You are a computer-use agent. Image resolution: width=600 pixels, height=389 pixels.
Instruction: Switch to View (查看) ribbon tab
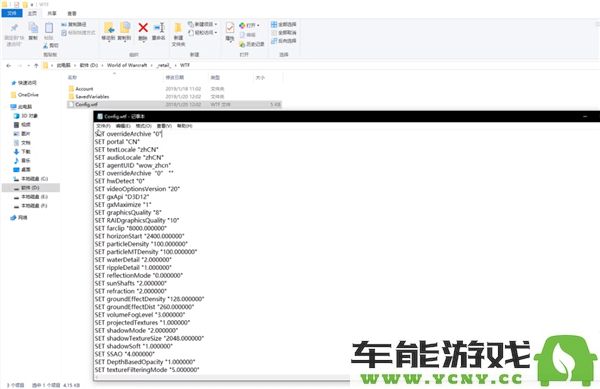click(x=72, y=13)
